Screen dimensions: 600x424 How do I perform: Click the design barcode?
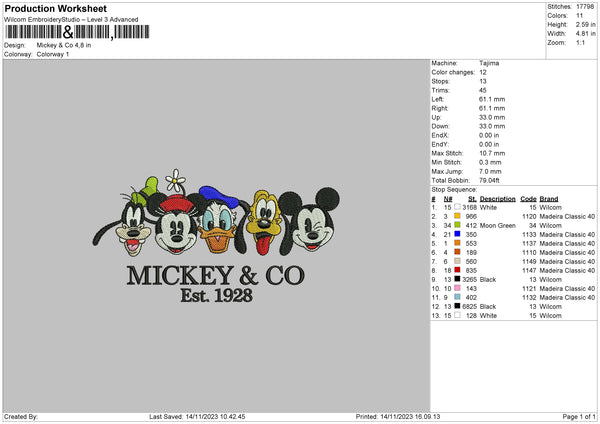coord(77,32)
